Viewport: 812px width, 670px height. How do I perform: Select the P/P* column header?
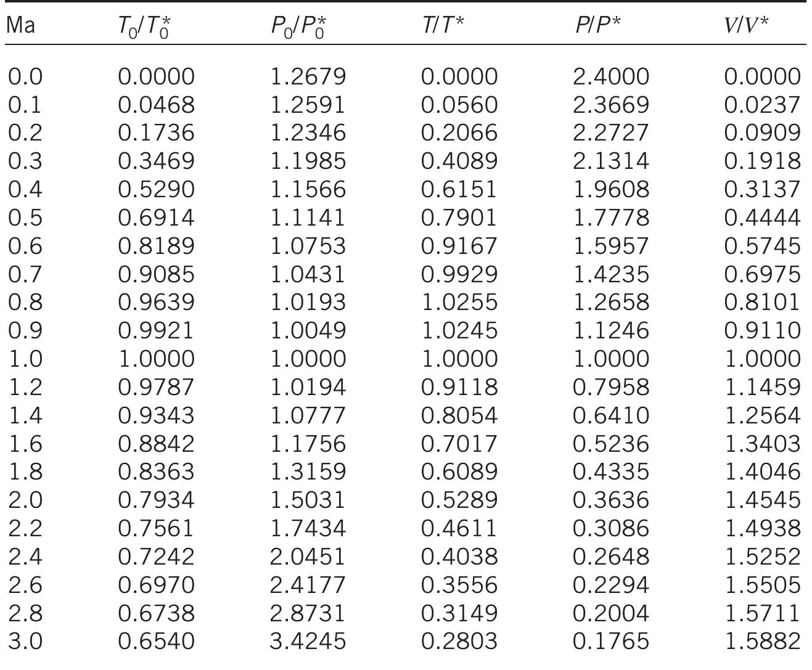(x=597, y=25)
